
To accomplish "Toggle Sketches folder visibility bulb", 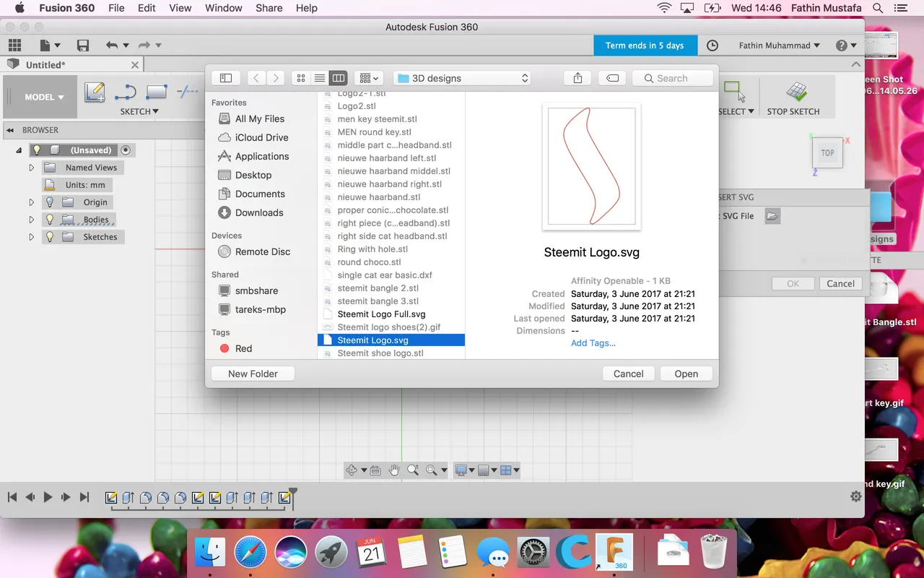I will pyautogui.click(x=50, y=237).
